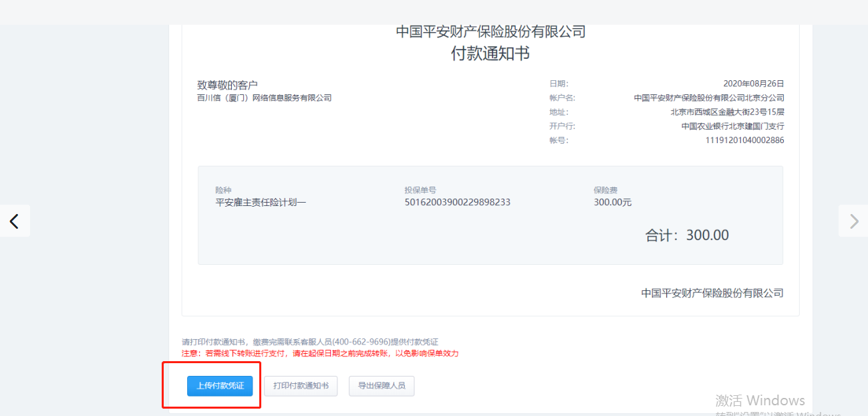Viewport: 868px width, 416px height.
Task: Click the gray note mentioning 400-662-9696
Action: click(310, 342)
